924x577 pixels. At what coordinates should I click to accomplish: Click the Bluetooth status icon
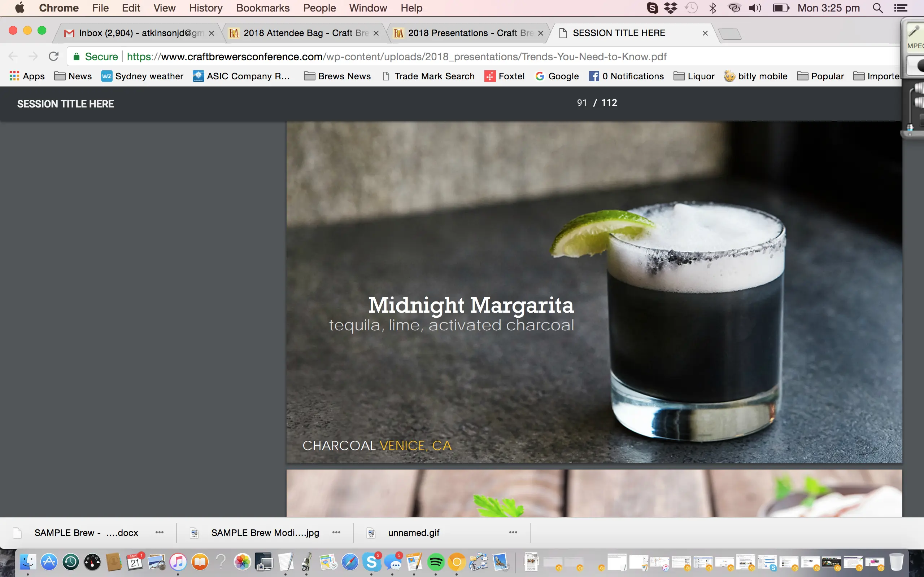(x=712, y=8)
